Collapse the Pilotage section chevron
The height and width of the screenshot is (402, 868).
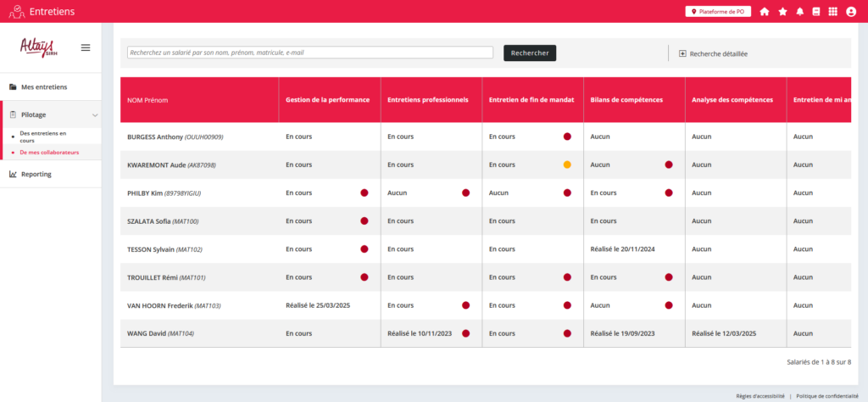tap(95, 114)
